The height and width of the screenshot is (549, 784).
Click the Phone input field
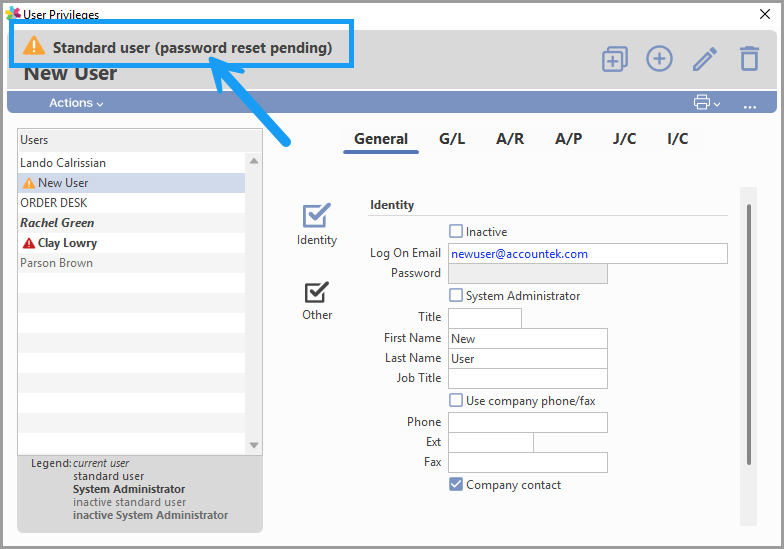[528, 422]
